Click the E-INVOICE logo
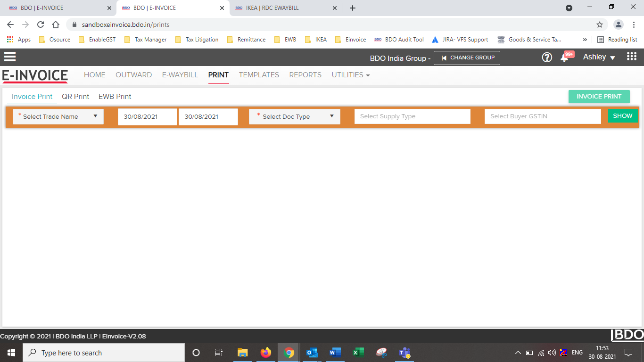This screenshot has height=362, width=644. 35,75
